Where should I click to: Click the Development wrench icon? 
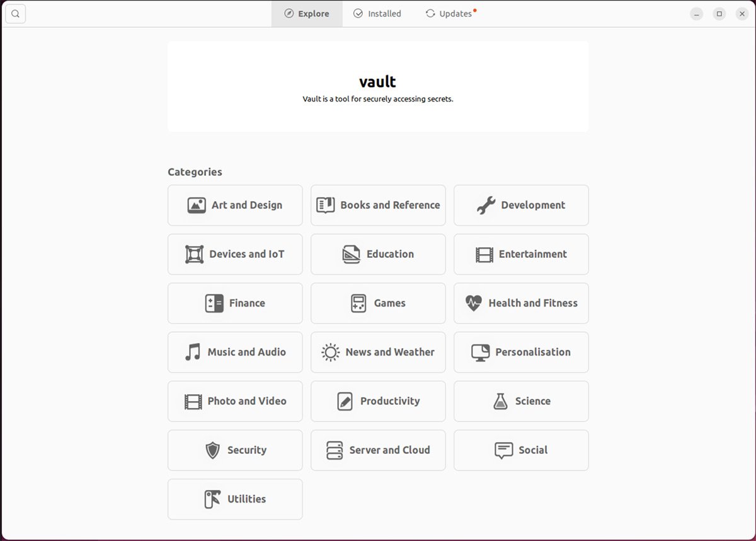(x=486, y=206)
